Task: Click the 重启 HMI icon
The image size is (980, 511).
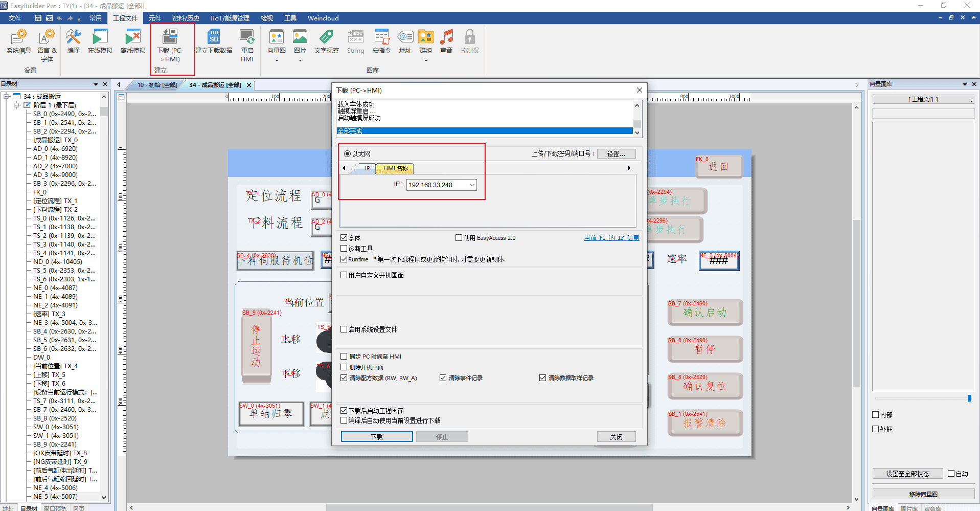Action: 247,43
